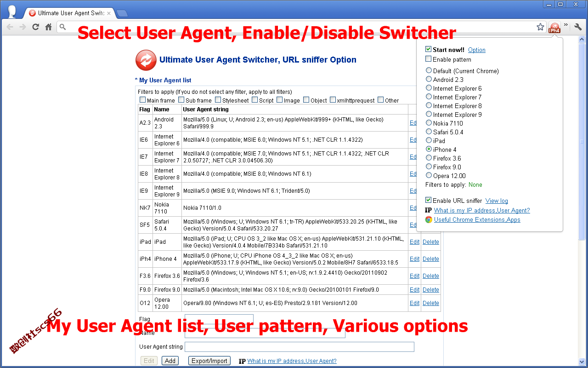Select iPhone 4 radio option
The image size is (588, 368).
pyautogui.click(x=429, y=149)
